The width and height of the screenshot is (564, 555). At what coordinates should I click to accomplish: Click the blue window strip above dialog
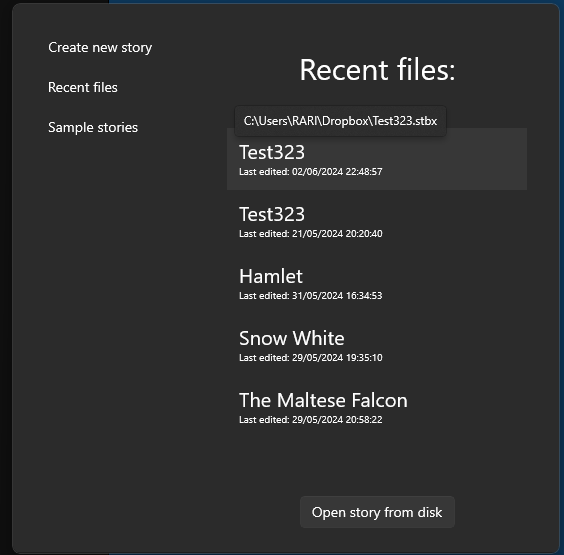pyautogui.click(x=336, y=1)
